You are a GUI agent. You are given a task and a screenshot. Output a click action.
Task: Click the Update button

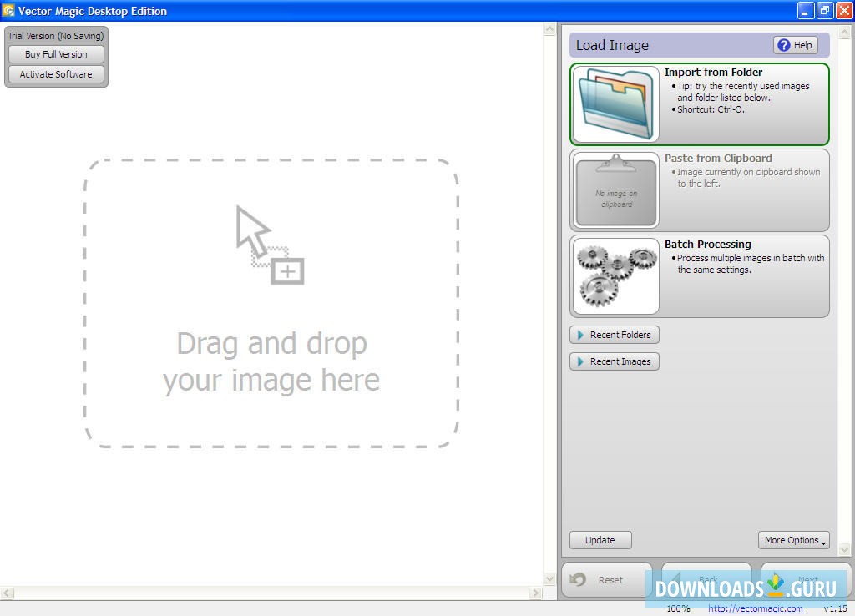(600, 540)
